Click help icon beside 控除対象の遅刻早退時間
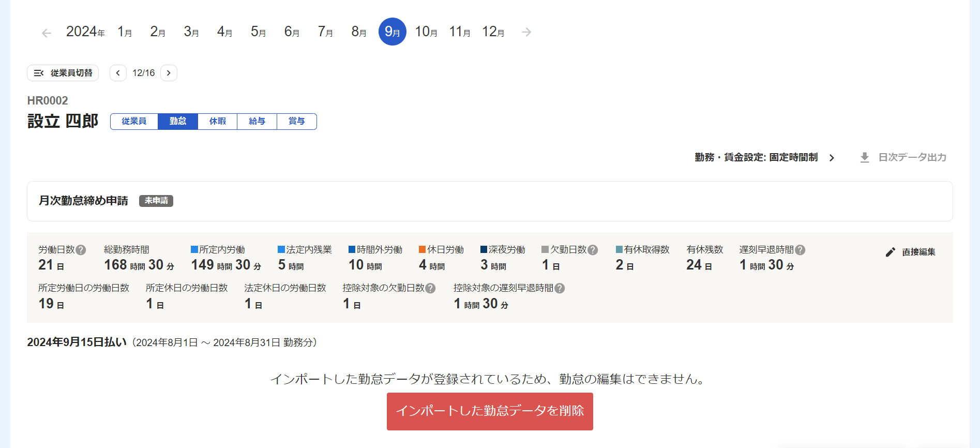Image resolution: width=980 pixels, height=448 pixels. (560, 288)
